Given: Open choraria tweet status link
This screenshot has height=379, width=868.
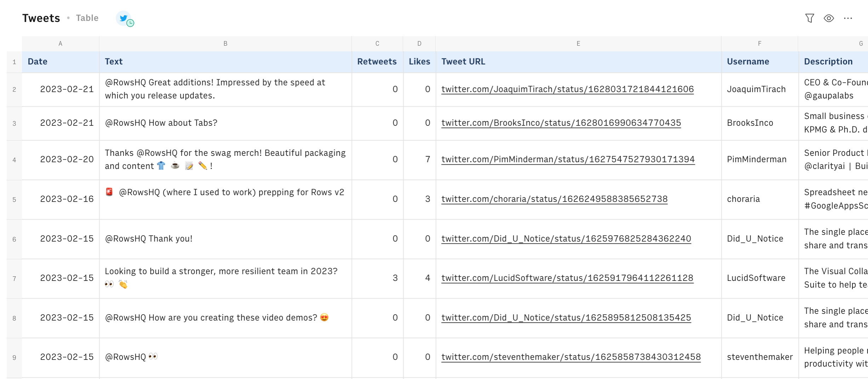Looking at the screenshot, I should click(x=554, y=199).
